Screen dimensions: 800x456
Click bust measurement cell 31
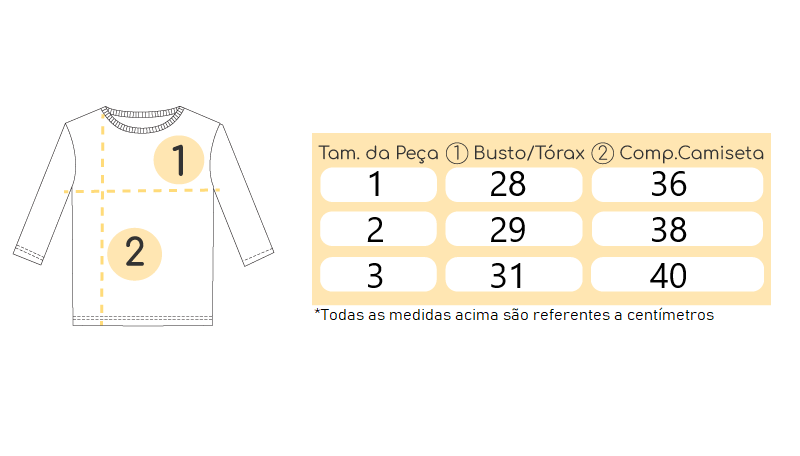click(x=514, y=274)
